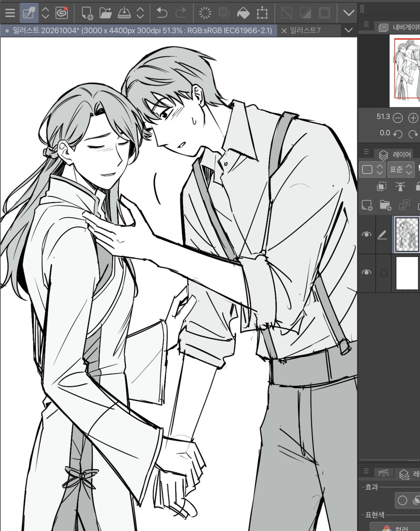Activate the scale/rotate transform icon
This screenshot has height=531, width=420.
tap(262, 13)
